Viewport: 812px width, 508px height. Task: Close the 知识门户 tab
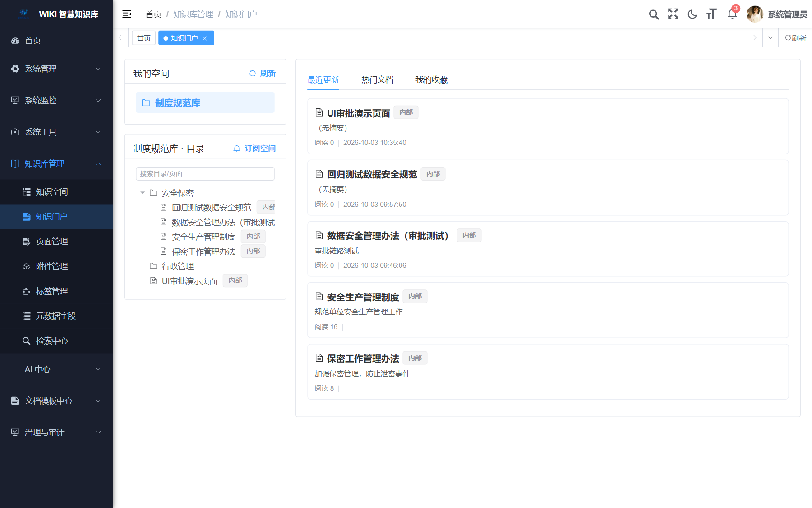coord(205,38)
